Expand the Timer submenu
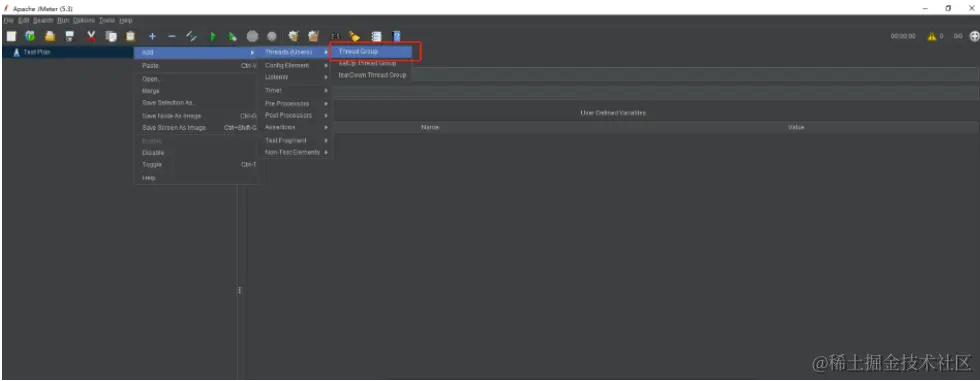 point(296,91)
